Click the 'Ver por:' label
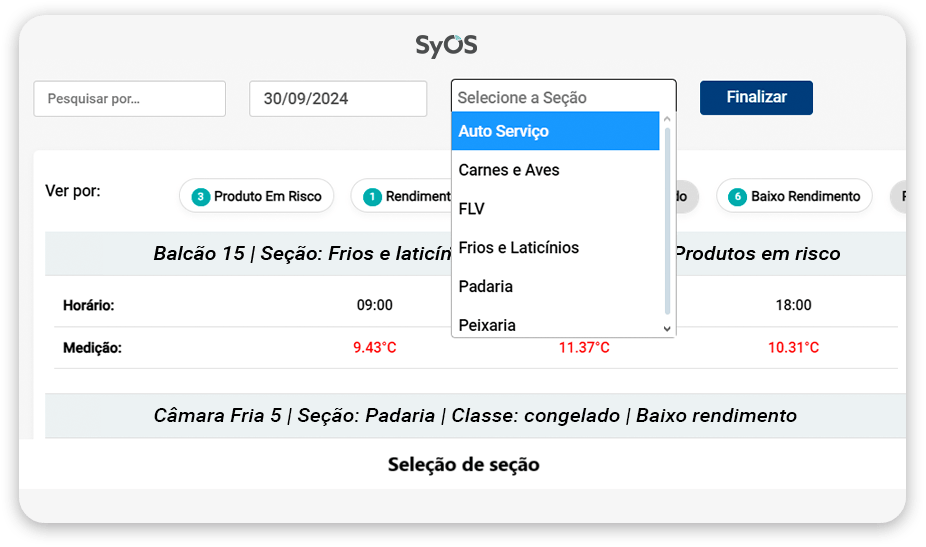 tap(73, 191)
